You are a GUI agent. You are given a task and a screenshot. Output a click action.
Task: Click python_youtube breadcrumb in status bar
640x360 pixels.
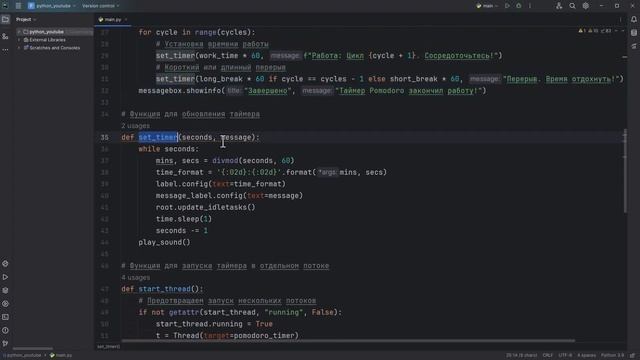tap(24, 356)
